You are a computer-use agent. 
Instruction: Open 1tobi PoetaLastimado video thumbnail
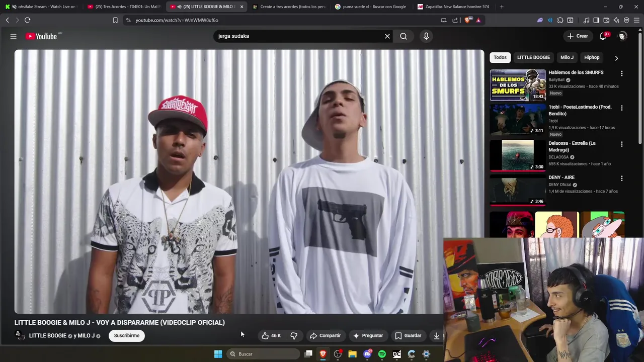518,120
